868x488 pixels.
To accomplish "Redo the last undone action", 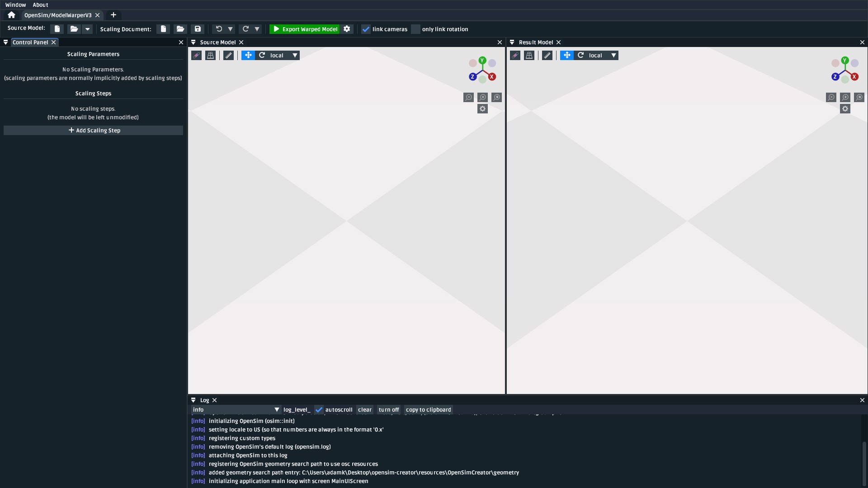I will point(245,29).
